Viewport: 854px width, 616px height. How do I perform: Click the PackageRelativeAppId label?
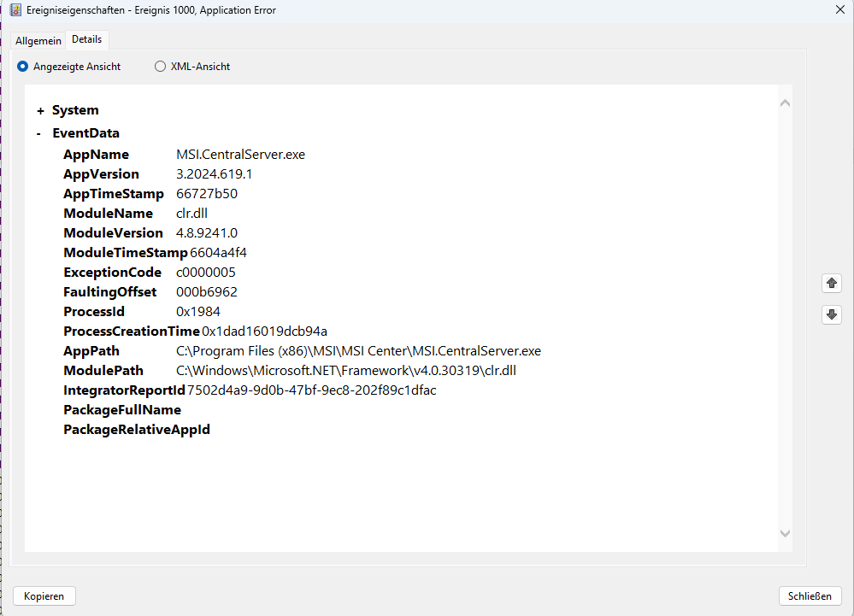pyautogui.click(x=137, y=430)
